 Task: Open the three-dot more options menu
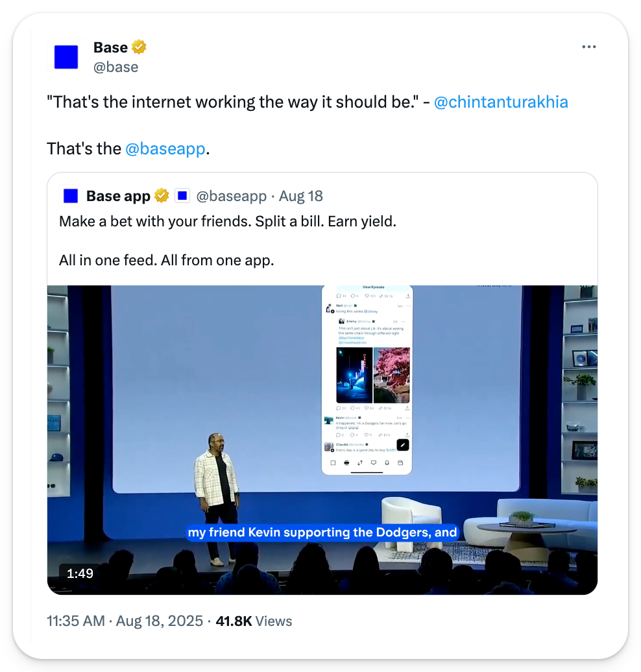[x=588, y=47]
